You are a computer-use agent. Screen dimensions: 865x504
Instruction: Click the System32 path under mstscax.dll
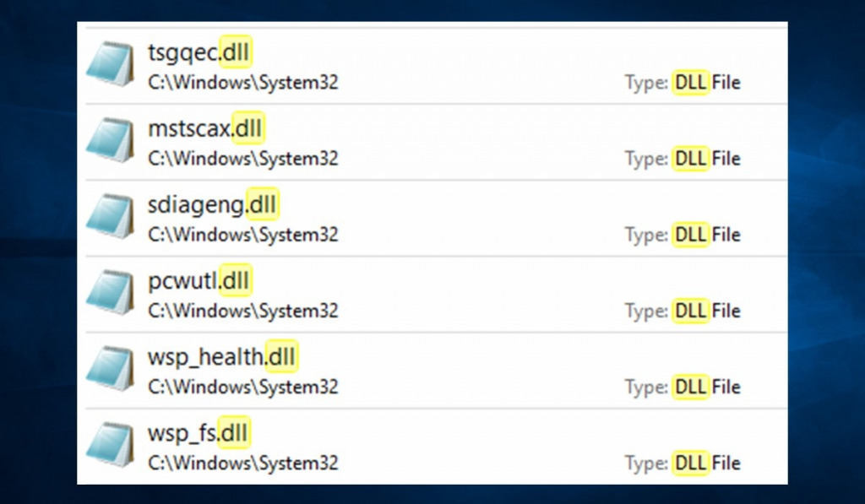(x=242, y=159)
